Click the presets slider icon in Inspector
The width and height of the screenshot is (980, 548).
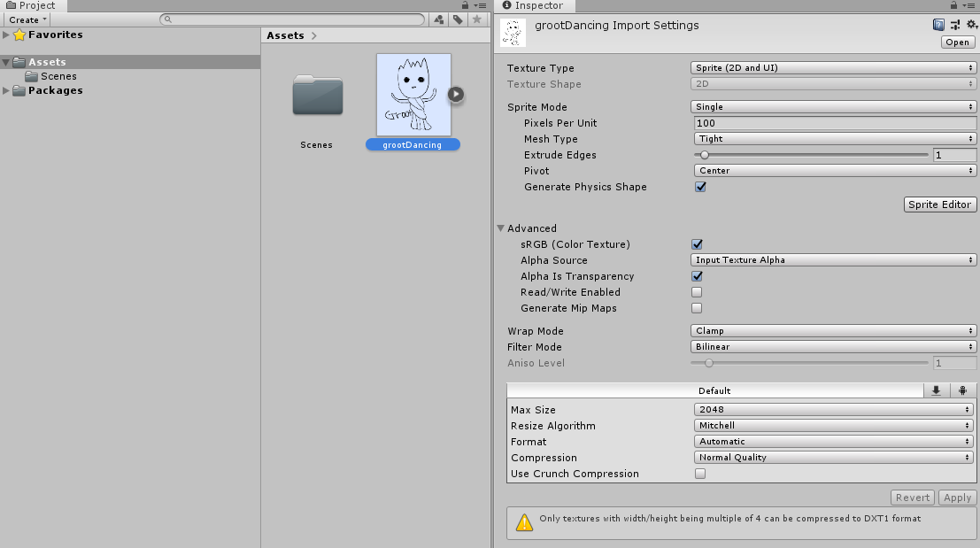pyautogui.click(x=955, y=25)
